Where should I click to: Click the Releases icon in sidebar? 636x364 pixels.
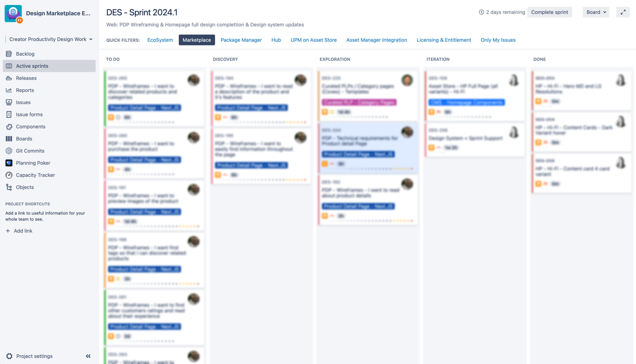(x=9, y=78)
